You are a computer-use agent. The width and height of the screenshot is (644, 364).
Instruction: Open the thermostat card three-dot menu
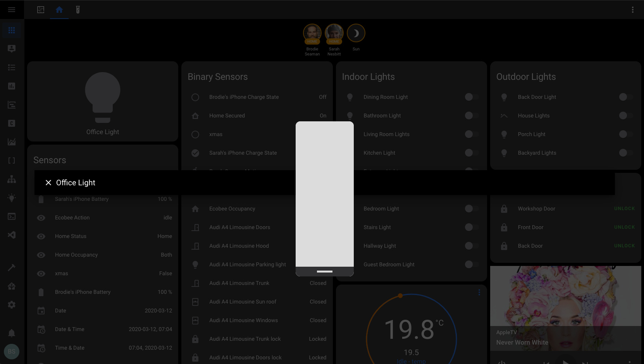click(479, 292)
